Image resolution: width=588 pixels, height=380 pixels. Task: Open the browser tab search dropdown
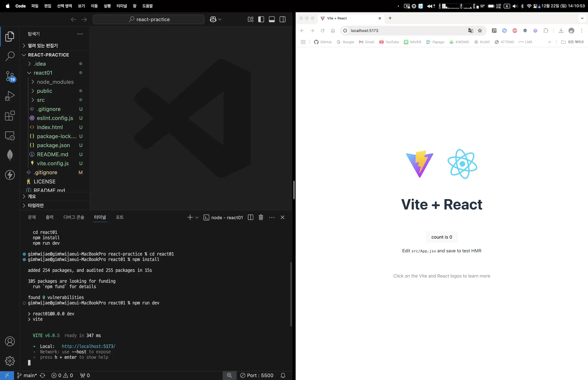tap(582, 18)
